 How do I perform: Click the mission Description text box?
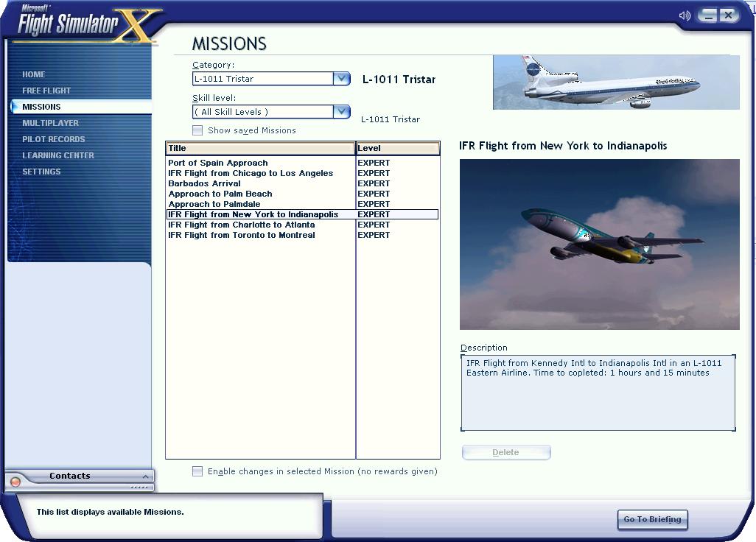[x=598, y=393]
